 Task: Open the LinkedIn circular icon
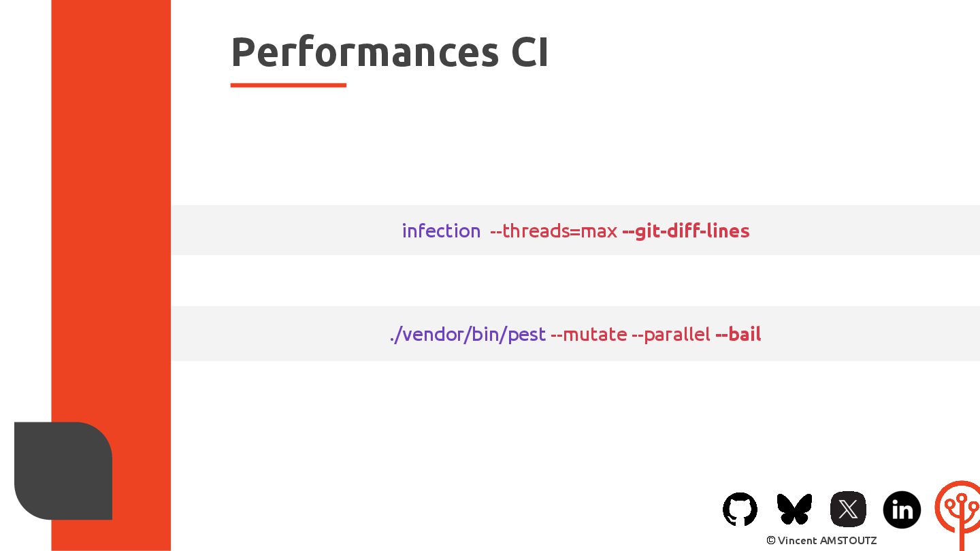coord(902,510)
